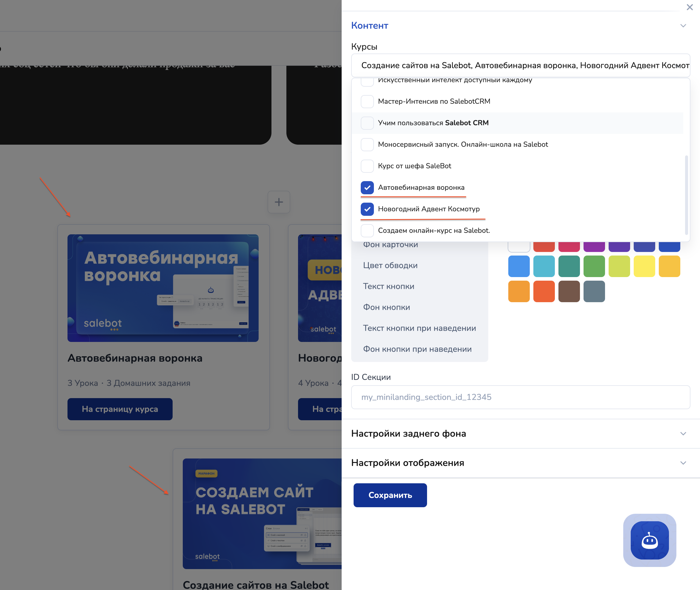Uncheck Новогодний Адвент Космотур course
The width and height of the screenshot is (700, 590).
(367, 209)
